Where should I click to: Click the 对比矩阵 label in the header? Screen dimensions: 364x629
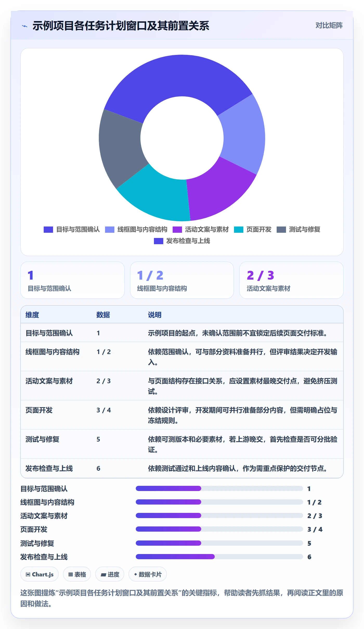click(329, 25)
